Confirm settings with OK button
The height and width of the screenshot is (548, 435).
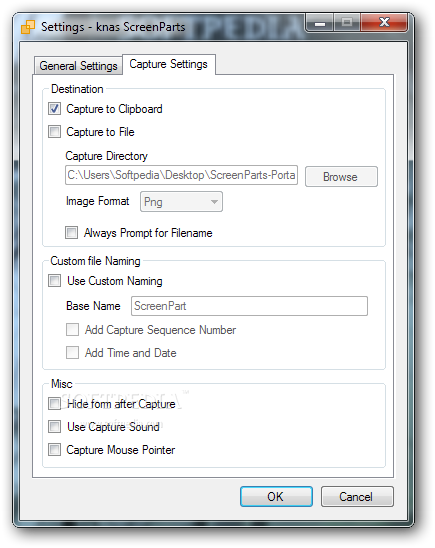(x=276, y=496)
